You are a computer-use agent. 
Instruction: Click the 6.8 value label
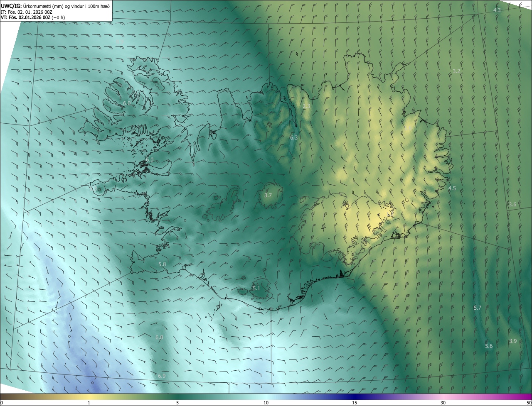(x=159, y=338)
